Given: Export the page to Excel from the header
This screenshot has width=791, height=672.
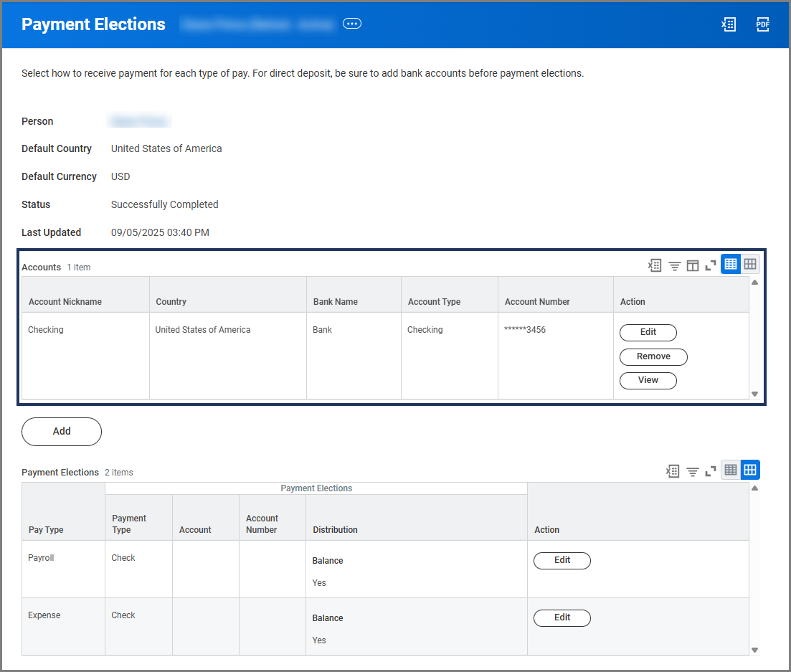Looking at the screenshot, I should (729, 24).
